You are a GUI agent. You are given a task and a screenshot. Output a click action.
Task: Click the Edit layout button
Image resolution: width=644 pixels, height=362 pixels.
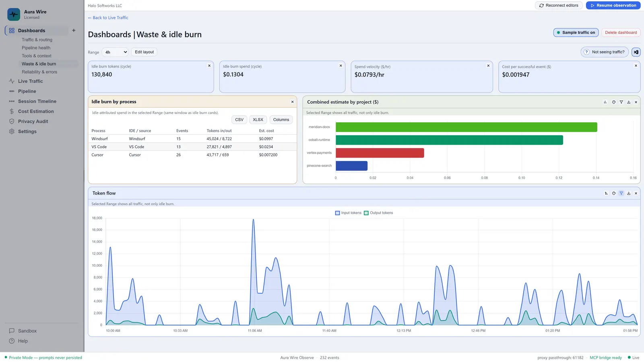coord(144,52)
